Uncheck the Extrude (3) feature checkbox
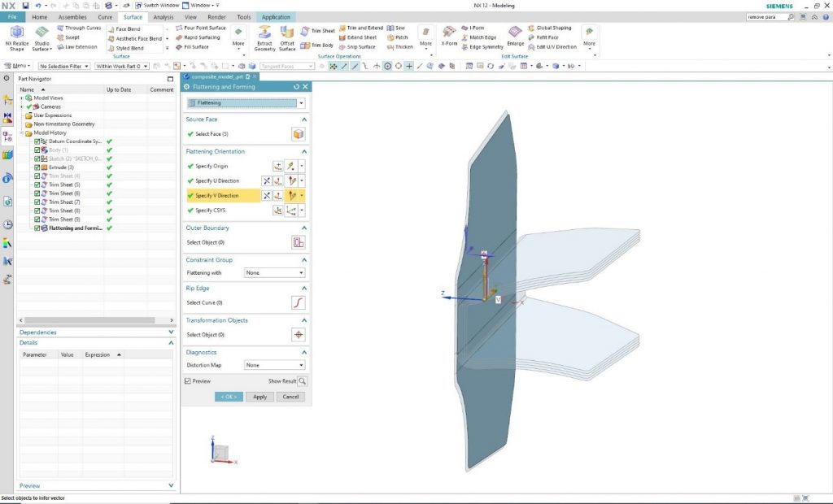The width and height of the screenshot is (833, 504). click(x=37, y=167)
